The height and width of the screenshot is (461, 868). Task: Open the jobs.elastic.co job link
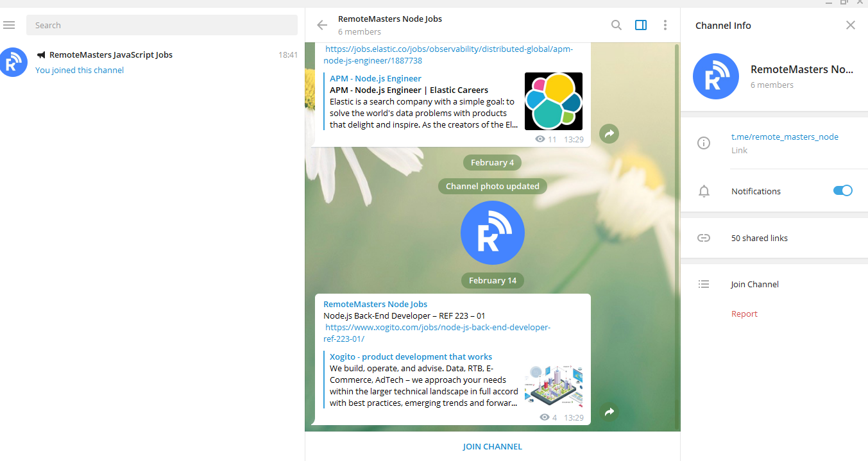tap(449, 54)
